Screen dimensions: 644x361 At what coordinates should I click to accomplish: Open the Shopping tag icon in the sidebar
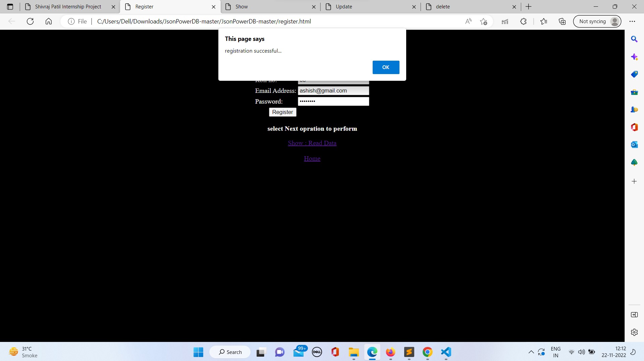635,74
